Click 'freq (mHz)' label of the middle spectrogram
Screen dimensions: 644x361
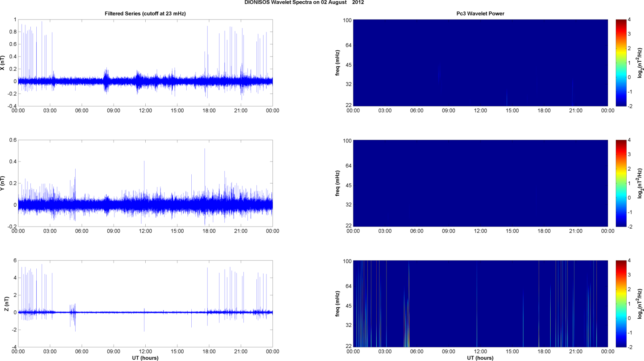(x=338, y=183)
